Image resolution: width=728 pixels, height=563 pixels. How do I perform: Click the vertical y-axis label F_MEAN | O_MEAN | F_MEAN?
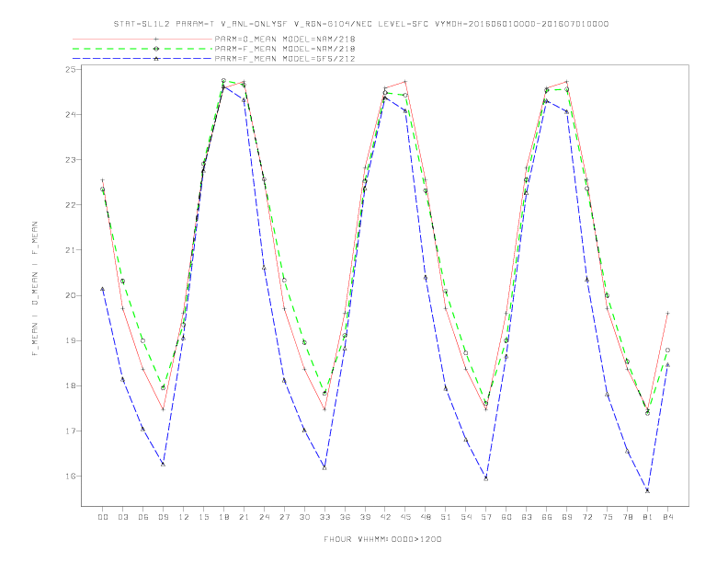[35, 289]
